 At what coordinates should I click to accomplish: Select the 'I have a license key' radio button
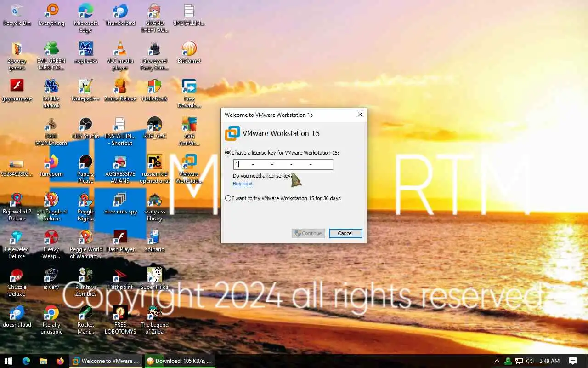click(228, 153)
